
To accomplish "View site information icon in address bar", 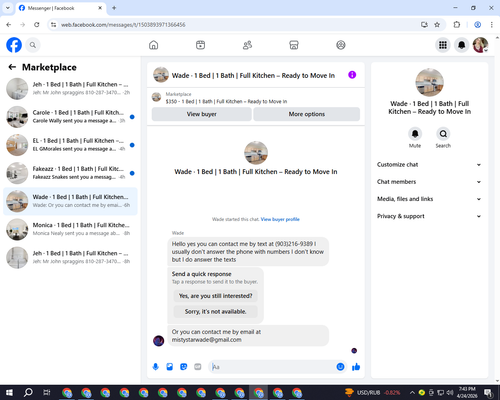I will (53, 25).
